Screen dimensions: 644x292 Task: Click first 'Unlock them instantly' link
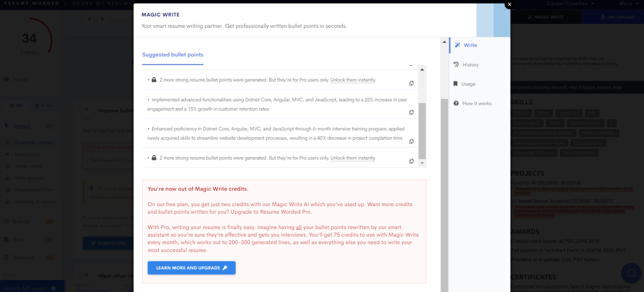click(x=353, y=80)
